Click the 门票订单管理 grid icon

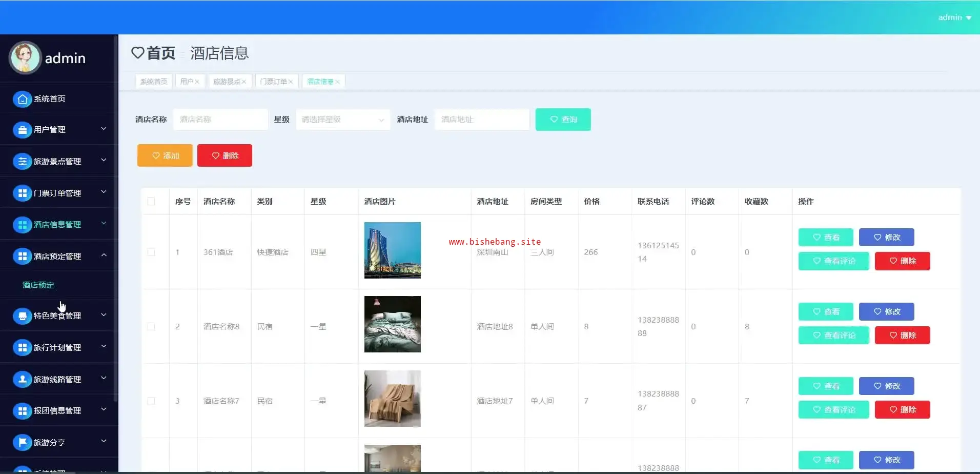(22, 193)
